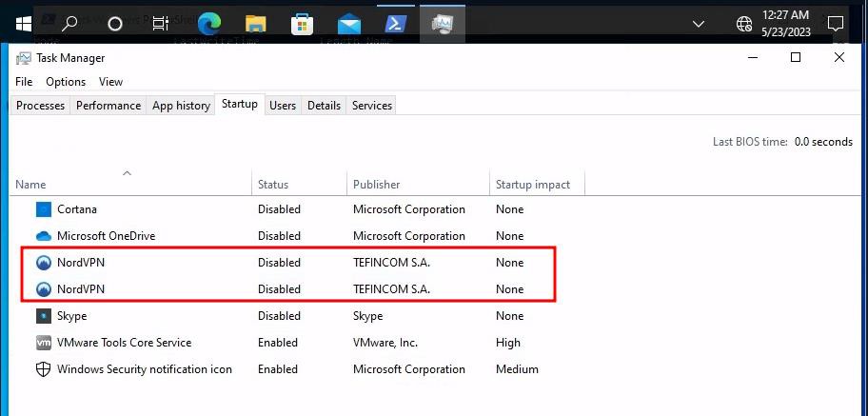Open the View menu

click(110, 82)
